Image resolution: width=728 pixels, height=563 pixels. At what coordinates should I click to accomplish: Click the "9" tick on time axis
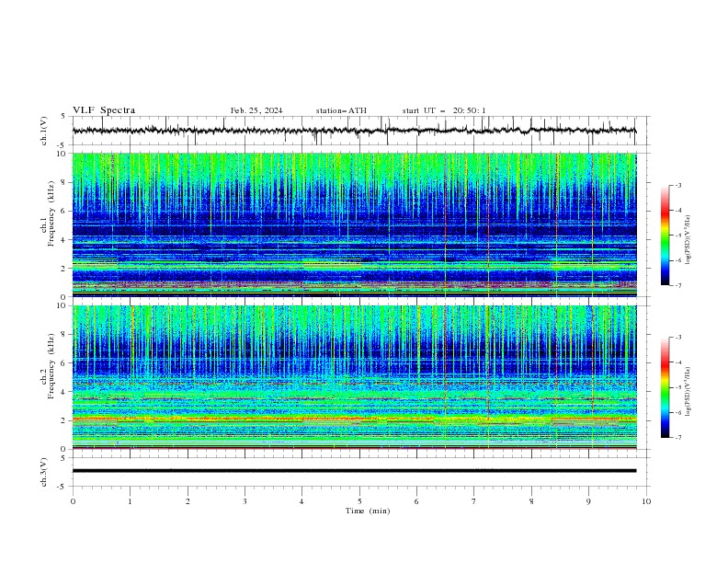(x=588, y=501)
